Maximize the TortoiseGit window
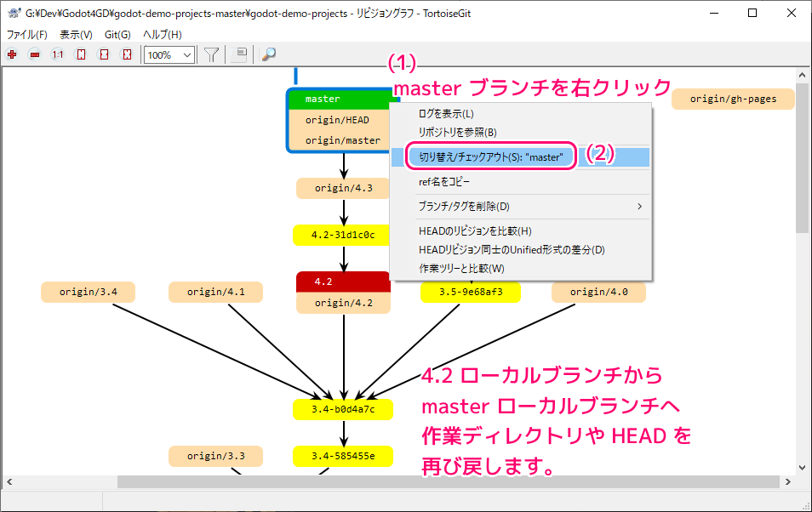This screenshot has width=812, height=512. point(752,13)
